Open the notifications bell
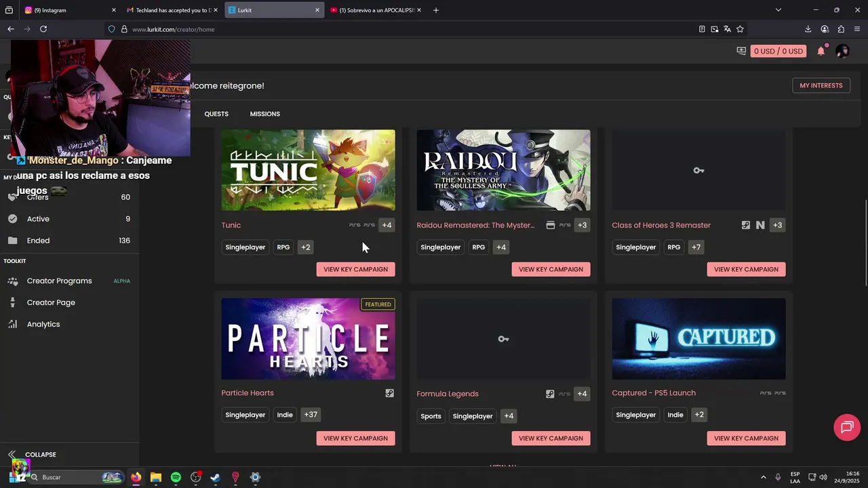 (821, 51)
